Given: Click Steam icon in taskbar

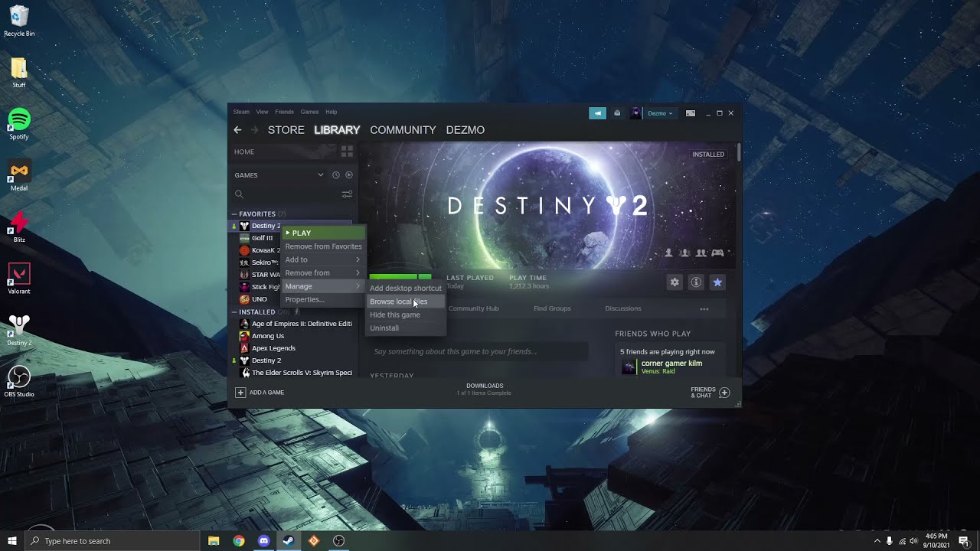Looking at the screenshot, I should [289, 541].
